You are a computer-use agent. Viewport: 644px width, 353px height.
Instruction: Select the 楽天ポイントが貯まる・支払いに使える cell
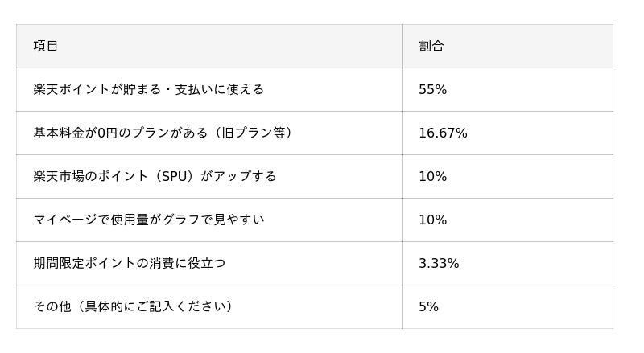149,89
